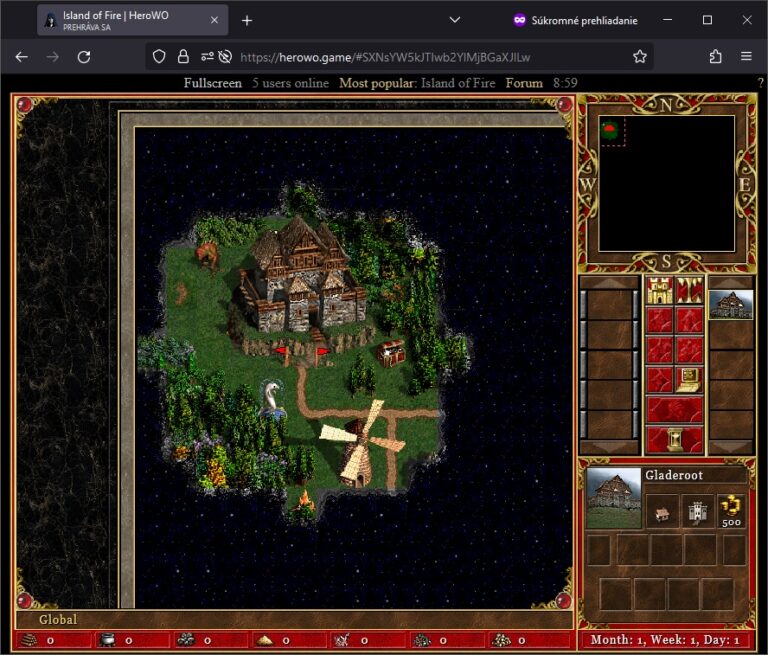Click the mercury cauldron resource icon
Viewport: 768px width, 655px height.
pyautogui.click(x=107, y=640)
